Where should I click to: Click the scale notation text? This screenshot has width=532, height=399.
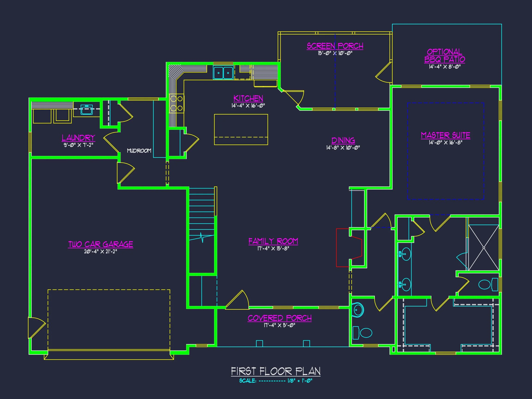[276, 381]
